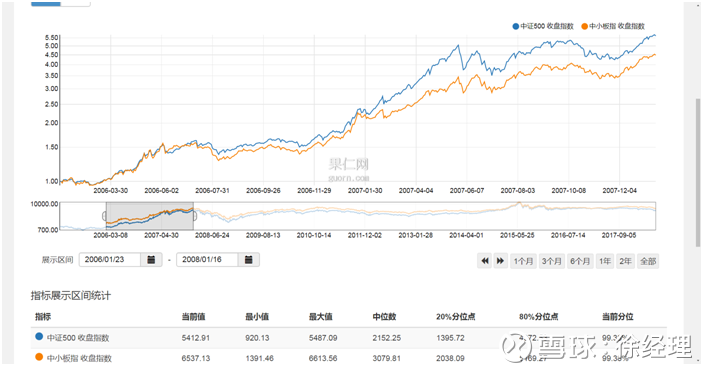This screenshot has height=366, width=703.
Task: Toggle 中小板指 收盘指数 legend series
Action: [x=613, y=26]
